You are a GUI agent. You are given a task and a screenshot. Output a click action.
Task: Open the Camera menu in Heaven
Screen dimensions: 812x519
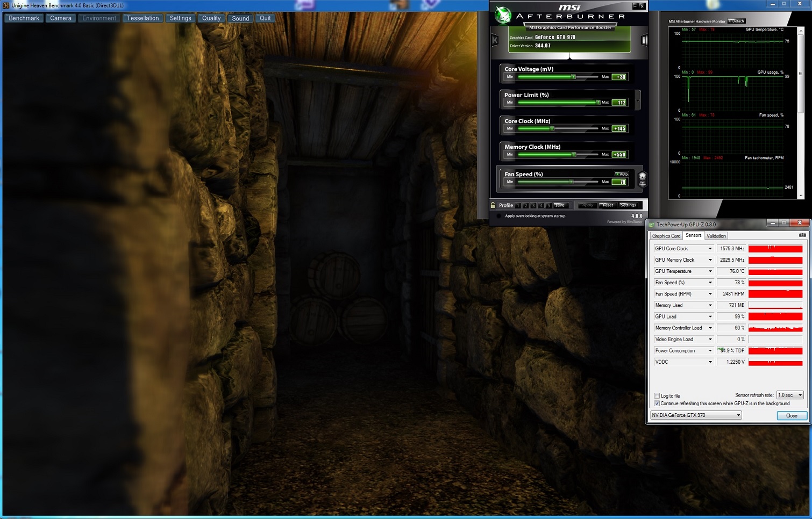click(x=61, y=18)
